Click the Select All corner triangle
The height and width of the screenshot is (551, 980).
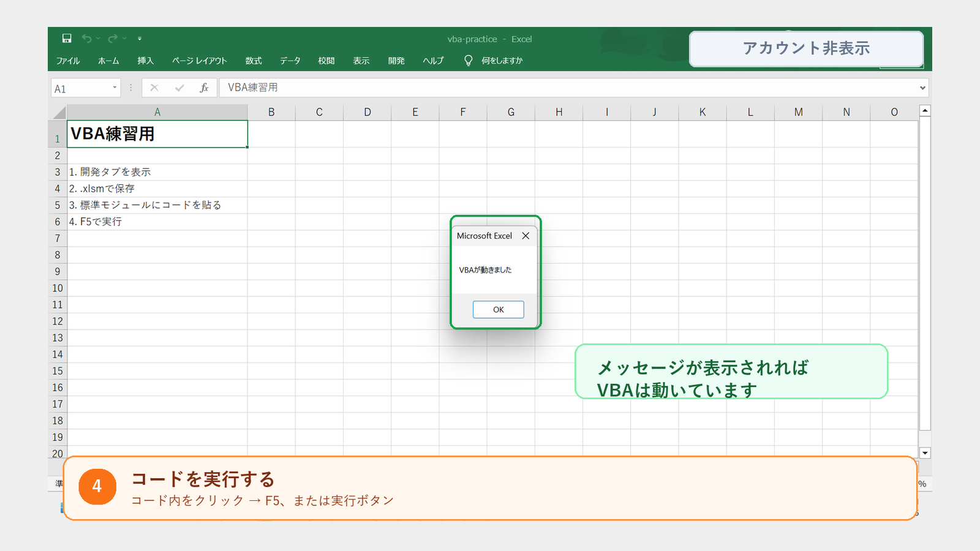(x=59, y=113)
